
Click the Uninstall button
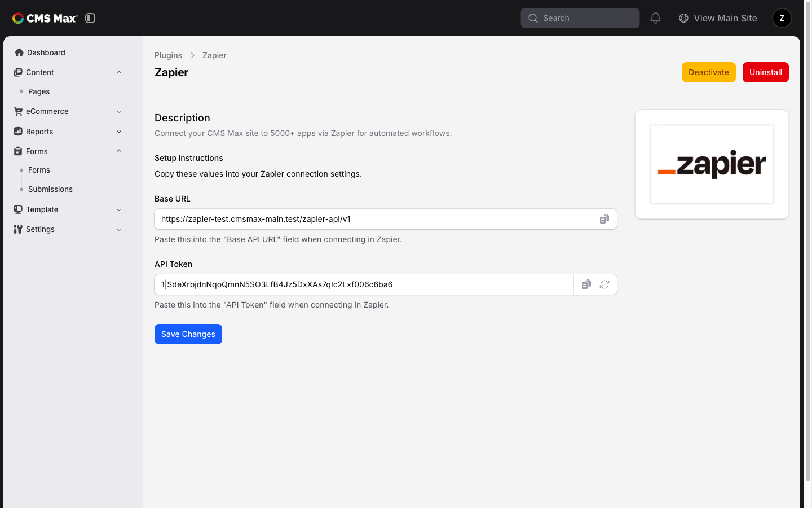765,72
